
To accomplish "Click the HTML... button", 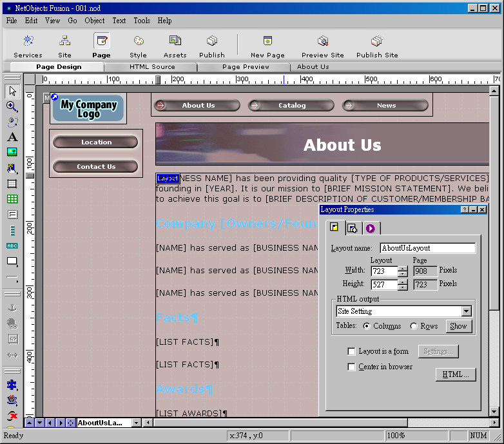I will 456,374.
